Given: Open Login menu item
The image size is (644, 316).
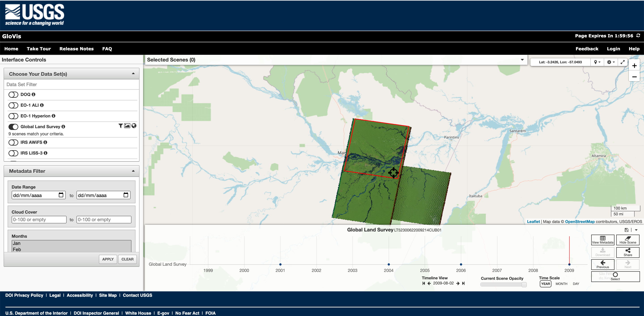Looking at the screenshot, I should click(614, 49).
